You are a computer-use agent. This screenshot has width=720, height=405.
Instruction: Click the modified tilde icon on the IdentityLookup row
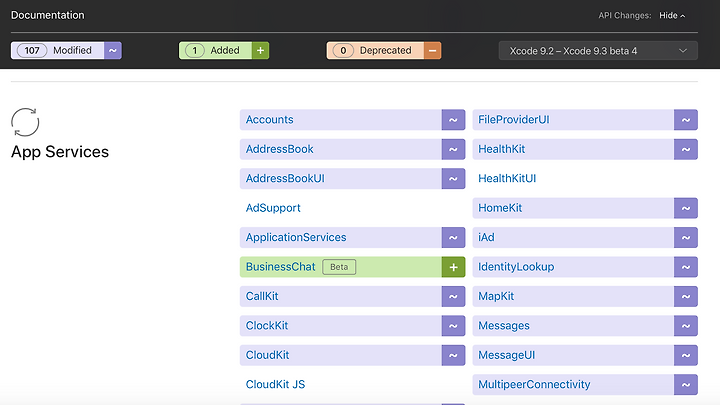(x=686, y=267)
